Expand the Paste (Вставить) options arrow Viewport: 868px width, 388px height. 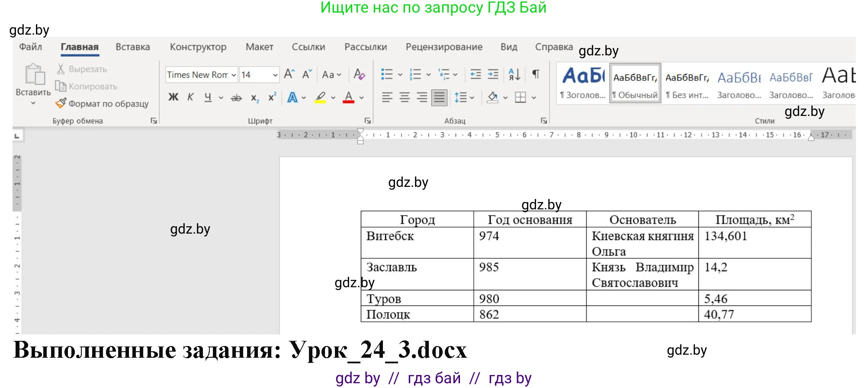click(33, 103)
